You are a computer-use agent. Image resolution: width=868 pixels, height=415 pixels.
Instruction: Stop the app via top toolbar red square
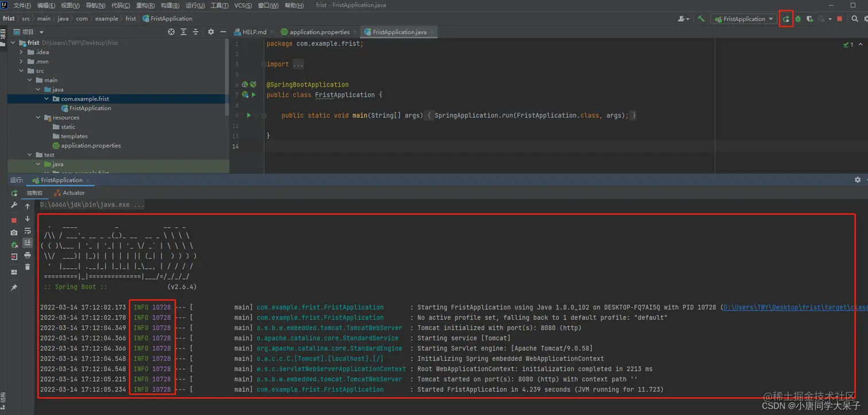[x=839, y=19]
